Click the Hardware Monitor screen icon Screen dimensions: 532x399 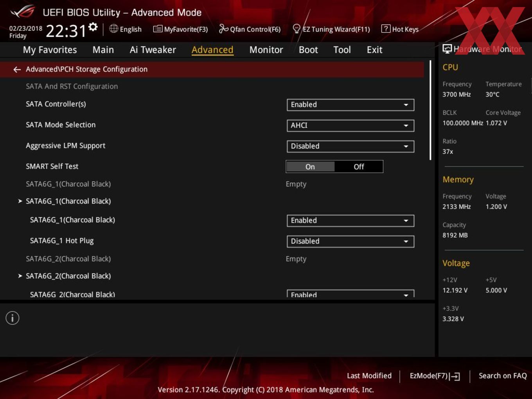(447, 49)
